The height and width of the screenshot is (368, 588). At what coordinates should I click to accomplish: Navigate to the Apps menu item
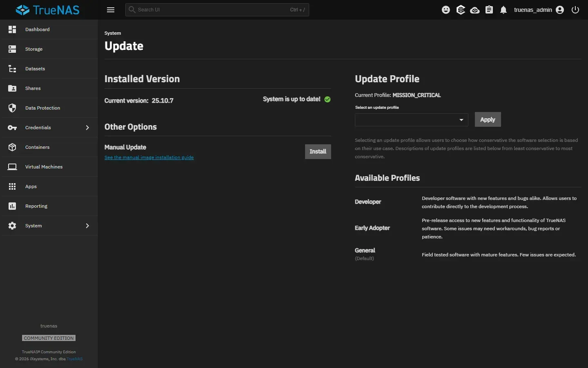[x=49, y=186]
